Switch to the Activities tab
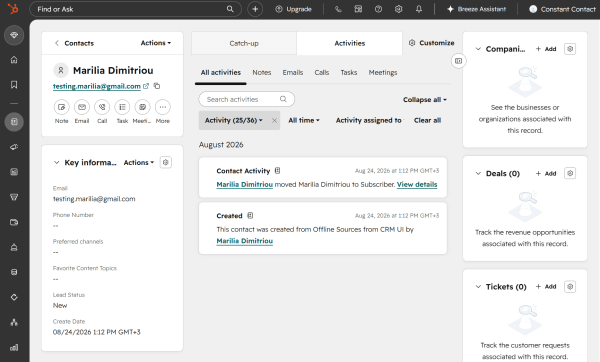 pos(350,43)
